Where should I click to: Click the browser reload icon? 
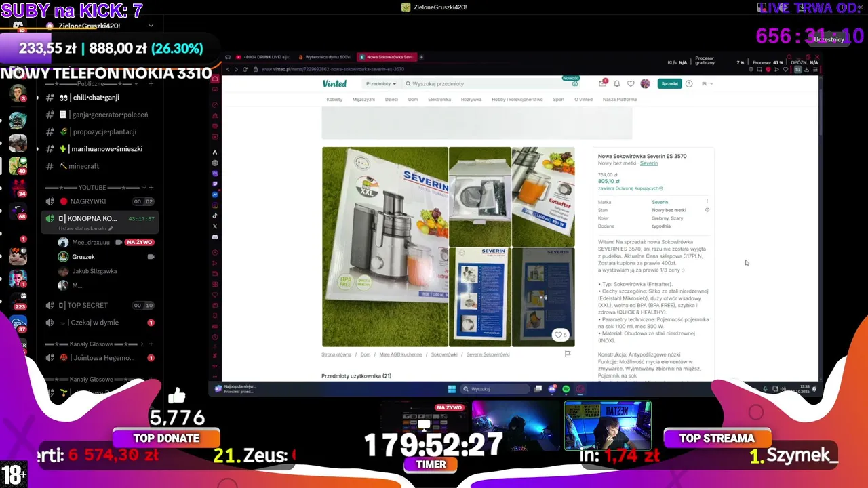245,69
